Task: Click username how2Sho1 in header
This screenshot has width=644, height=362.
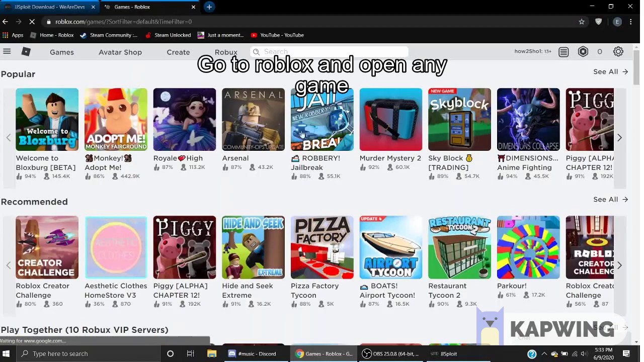Action: tap(533, 51)
